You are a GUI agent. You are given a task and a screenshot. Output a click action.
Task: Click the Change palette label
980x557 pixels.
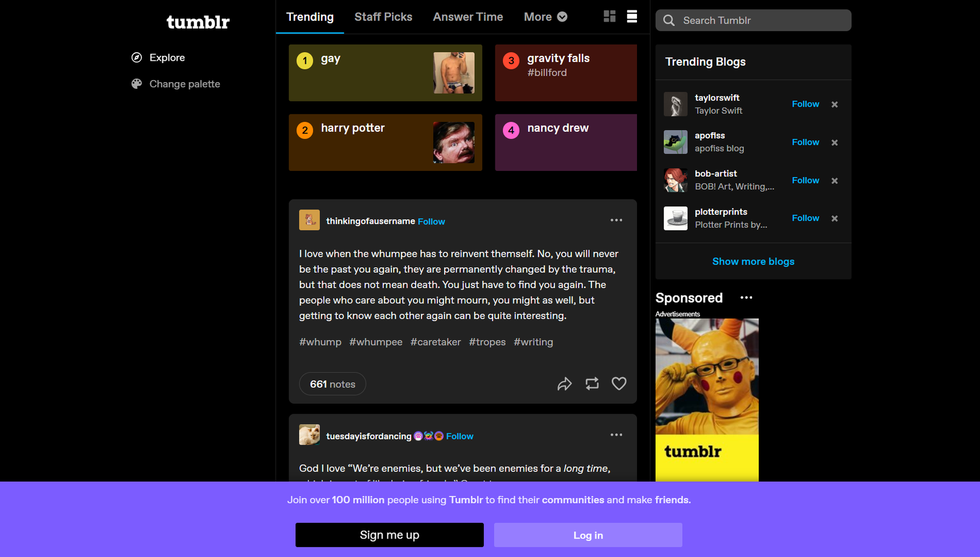click(x=185, y=84)
